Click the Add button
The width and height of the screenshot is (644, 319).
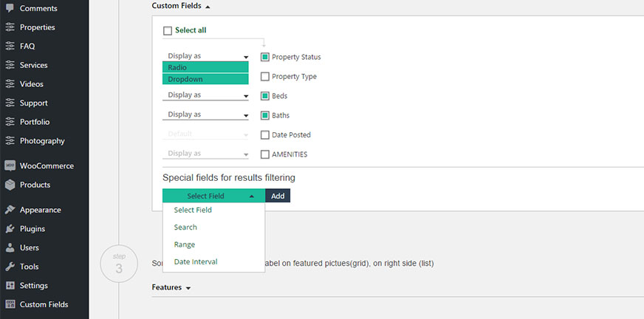278,196
